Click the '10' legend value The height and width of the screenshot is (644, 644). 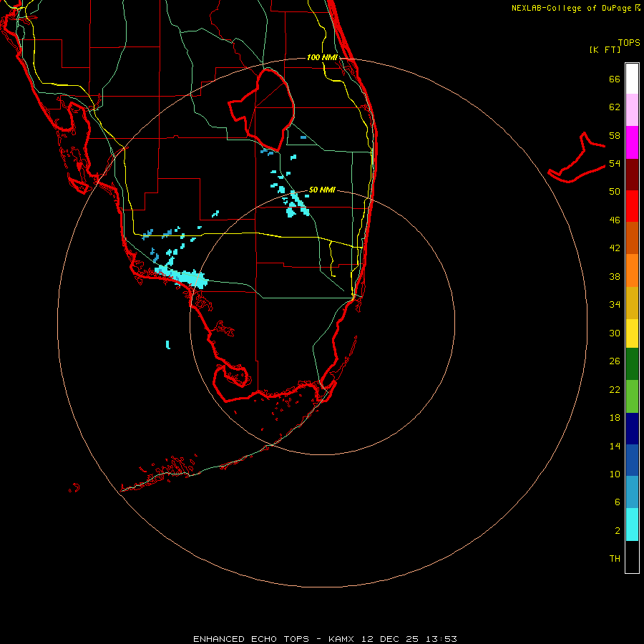[615, 474]
